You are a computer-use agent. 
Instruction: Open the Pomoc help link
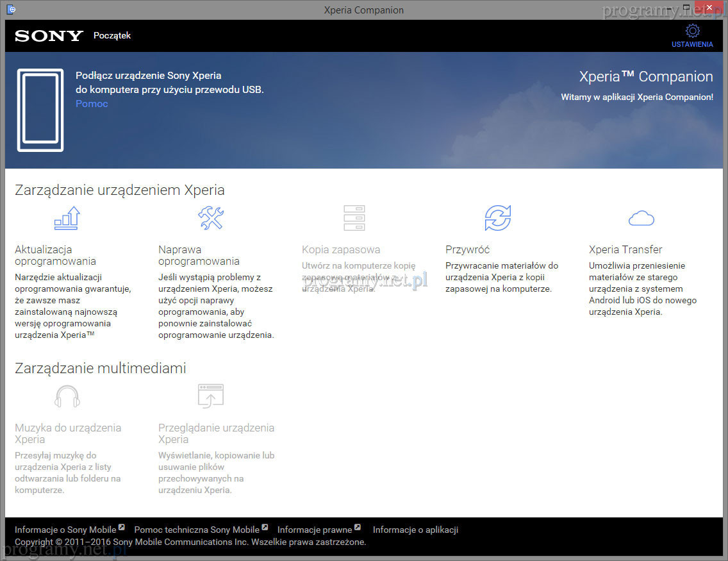[92, 104]
